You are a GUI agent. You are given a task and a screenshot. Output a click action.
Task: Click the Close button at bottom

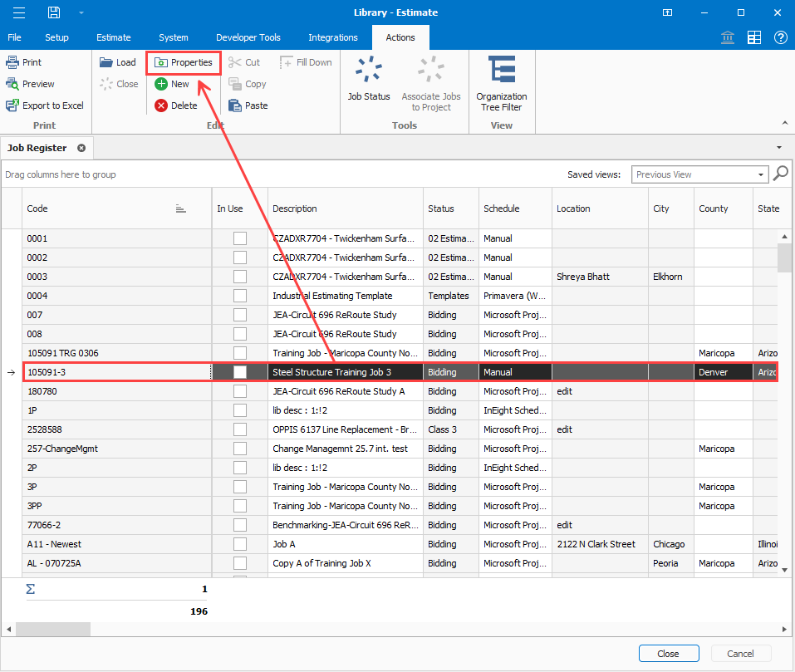click(668, 654)
